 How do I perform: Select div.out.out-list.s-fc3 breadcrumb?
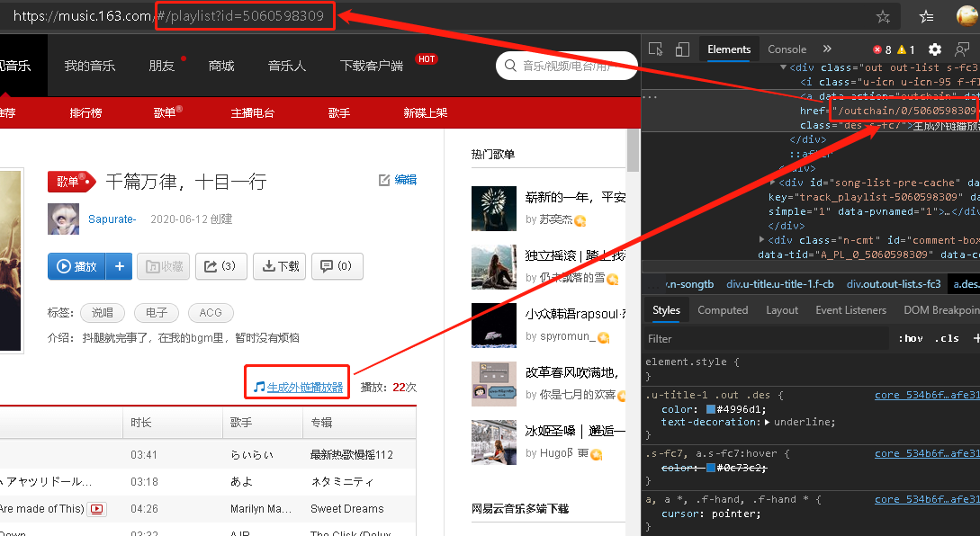coord(894,284)
